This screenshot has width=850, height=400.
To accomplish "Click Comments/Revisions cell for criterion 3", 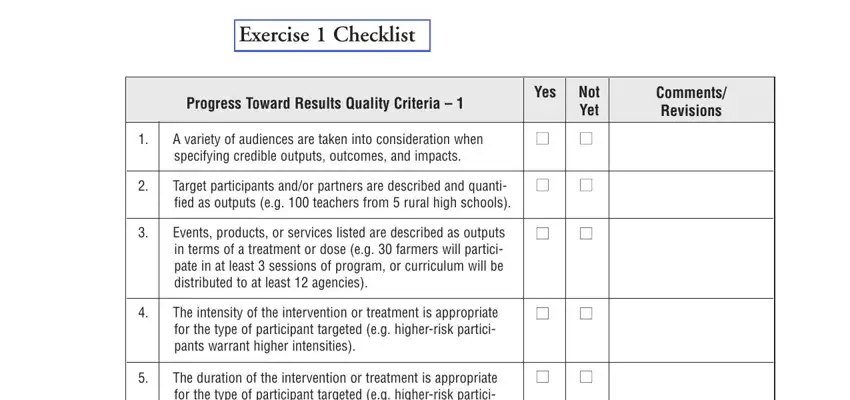I will pyautogui.click(x=692, y=259).
